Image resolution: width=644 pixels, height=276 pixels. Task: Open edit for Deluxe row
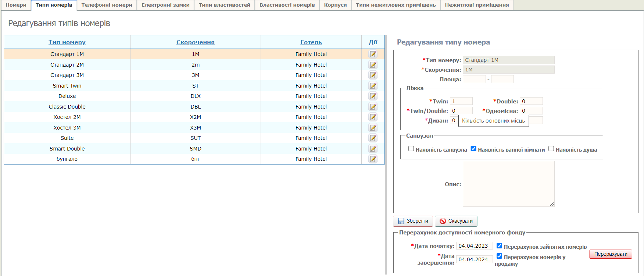(373, 96)
